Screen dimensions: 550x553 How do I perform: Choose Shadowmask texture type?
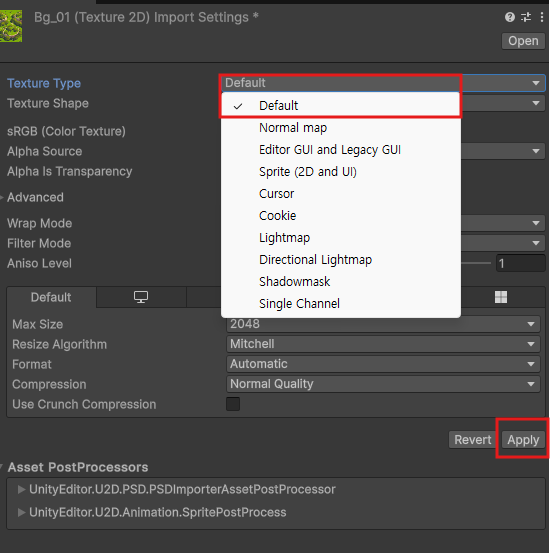click(341, 281)
